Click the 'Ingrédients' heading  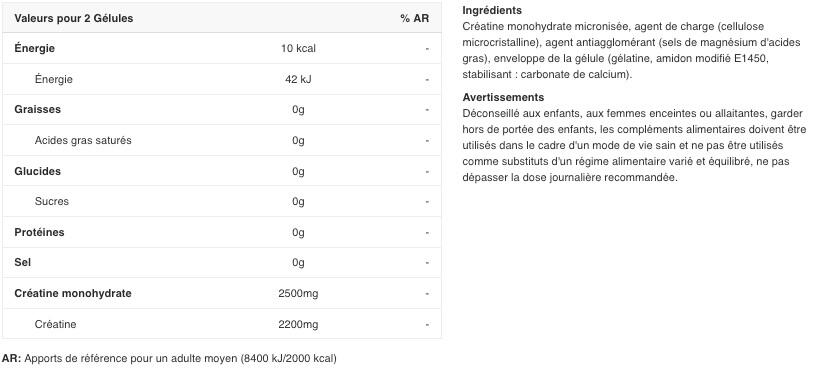492,10
